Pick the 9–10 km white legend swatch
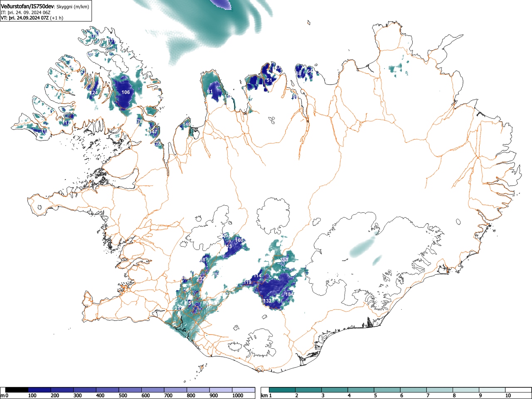The width and height of the screenshot is (532, 399). pyautogui.click(x=493, y=390)
